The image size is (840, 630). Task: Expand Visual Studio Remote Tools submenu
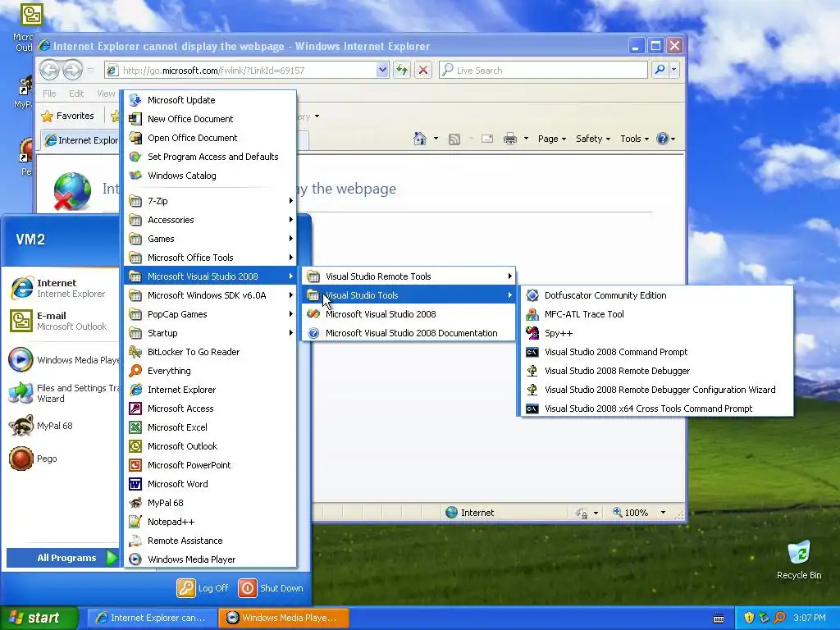click(409, 276)
